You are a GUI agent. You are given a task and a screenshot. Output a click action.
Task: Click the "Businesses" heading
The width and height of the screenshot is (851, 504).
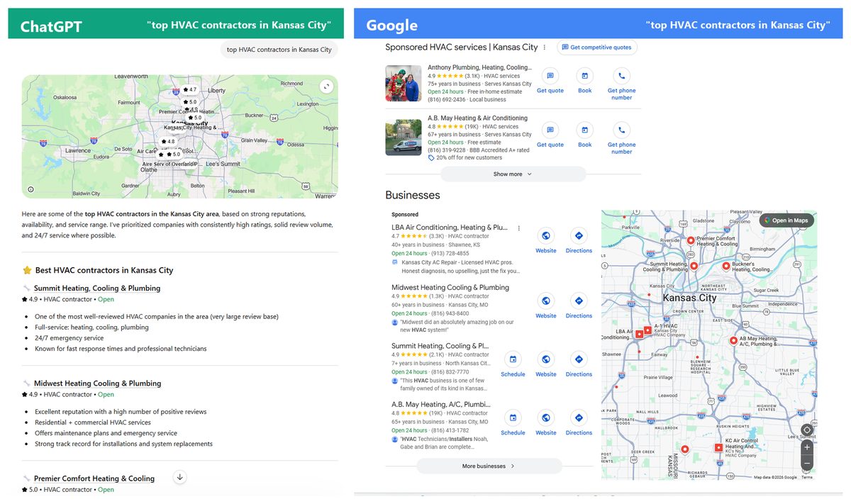413,195
